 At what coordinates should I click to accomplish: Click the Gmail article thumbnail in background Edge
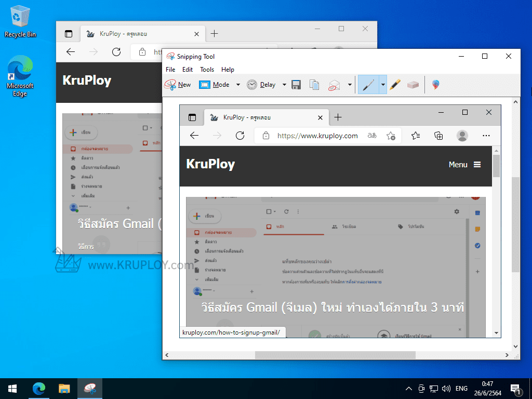click(112, 183)
